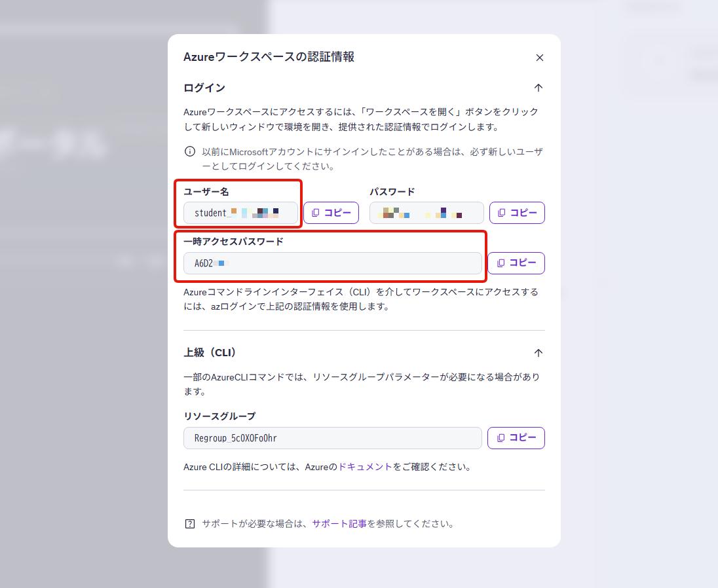The height and width of the screenshot is (588, 718).
Task: Copy the ユーザー名 value
Action: click(x=331, y=213)
